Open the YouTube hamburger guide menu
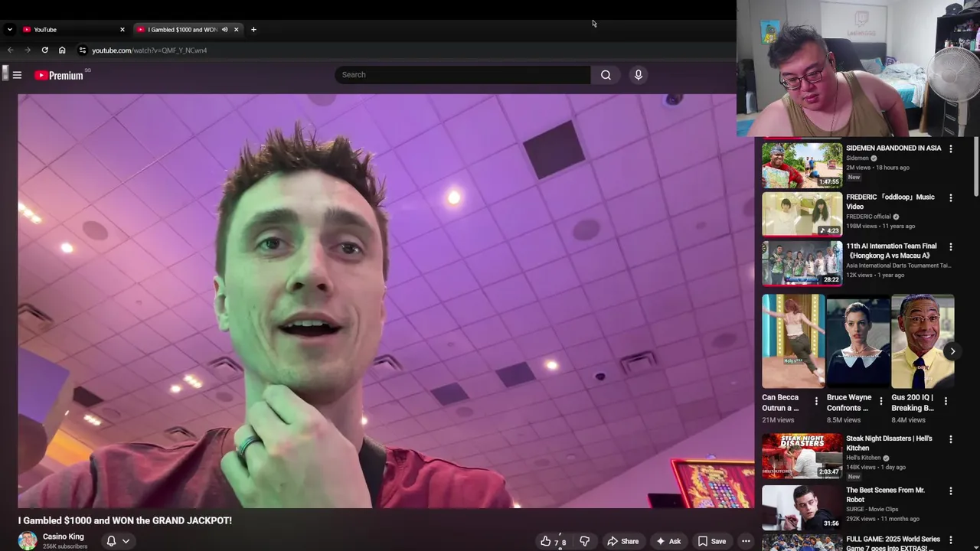The image size is (980, 551). tap(17, 75)
